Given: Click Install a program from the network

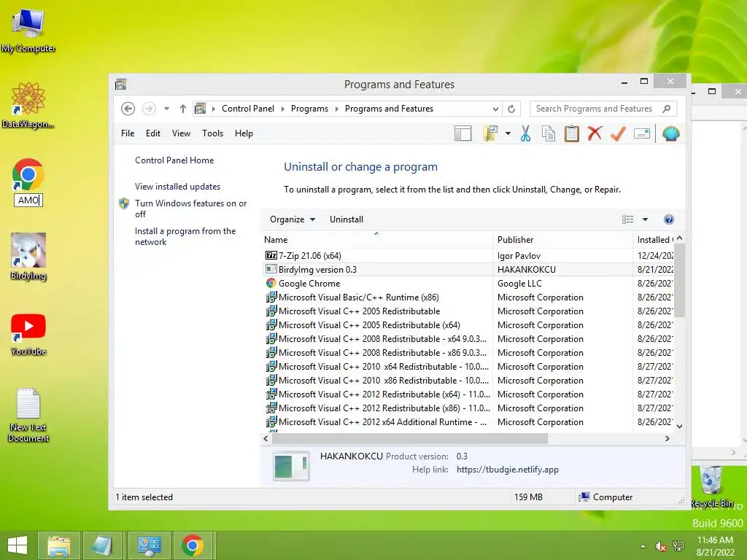Looking at the screenshot, I should tap(185, 236).
